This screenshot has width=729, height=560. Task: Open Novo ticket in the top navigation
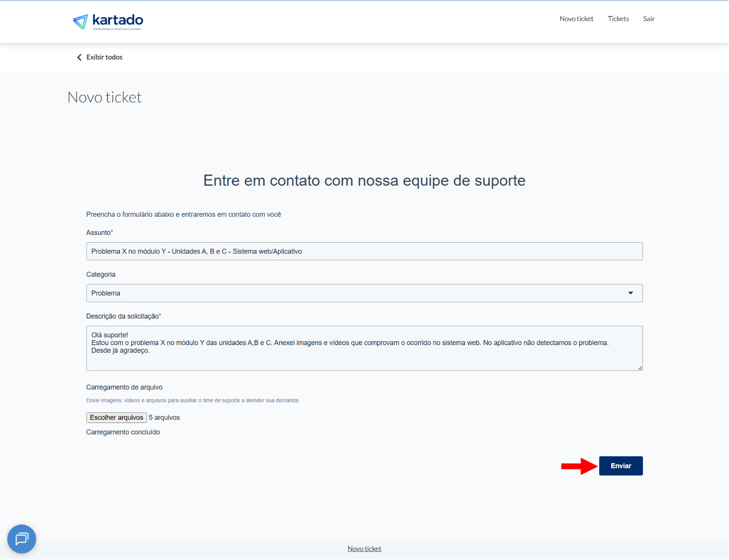[x=576, y=19]
